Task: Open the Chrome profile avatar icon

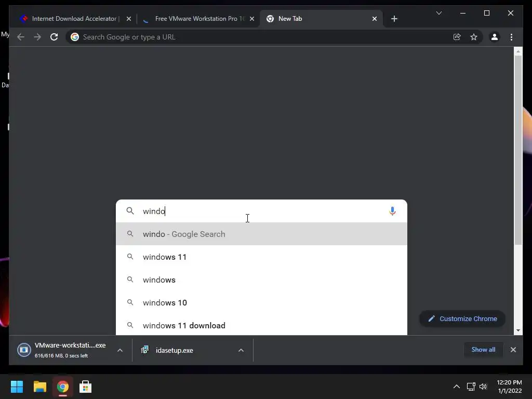Action: [495, 37]
